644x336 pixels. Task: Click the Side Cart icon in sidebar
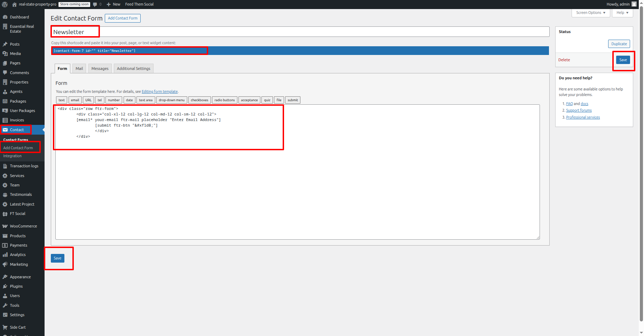tap(5, 327)
